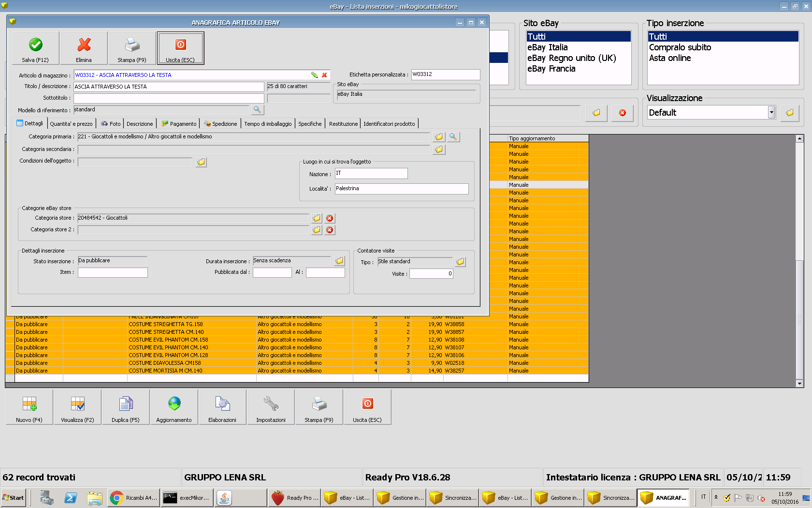812x508 pixels.
Task: Open Chrome Ricambi A4 taskbar item
Action: tap(133, 498)
